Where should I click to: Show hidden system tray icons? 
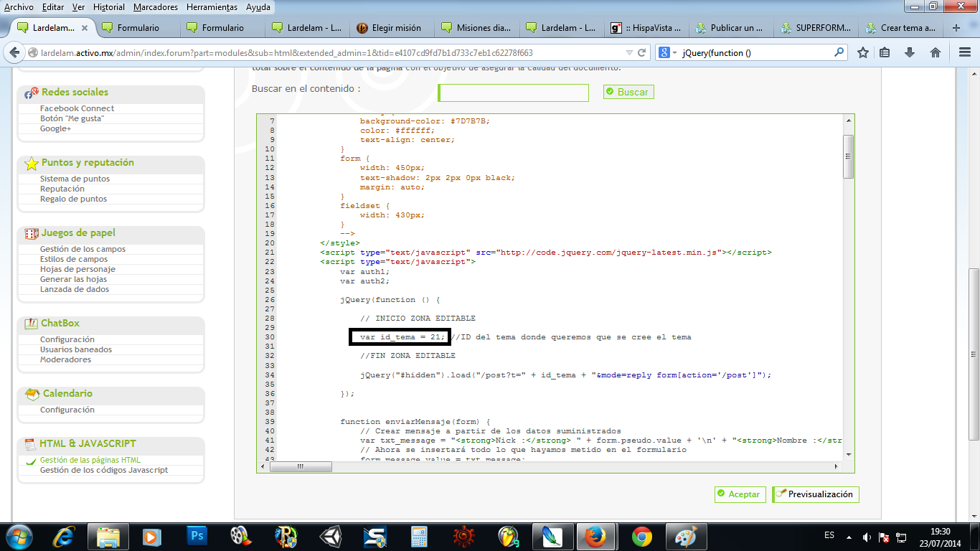(849, 537)
